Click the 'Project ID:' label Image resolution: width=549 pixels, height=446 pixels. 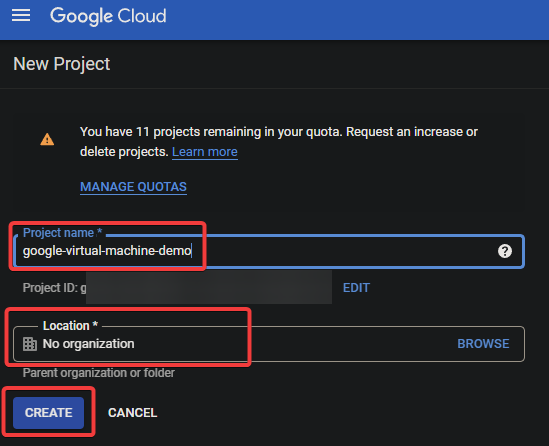[50, 288]
